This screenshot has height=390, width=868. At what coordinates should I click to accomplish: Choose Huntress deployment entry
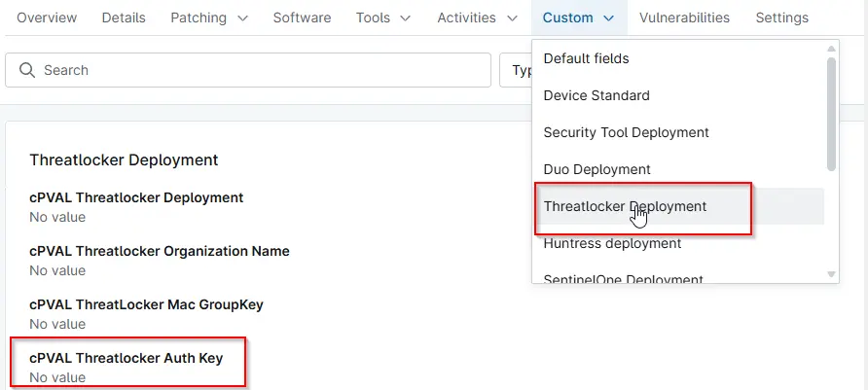[x=612, y=243]
